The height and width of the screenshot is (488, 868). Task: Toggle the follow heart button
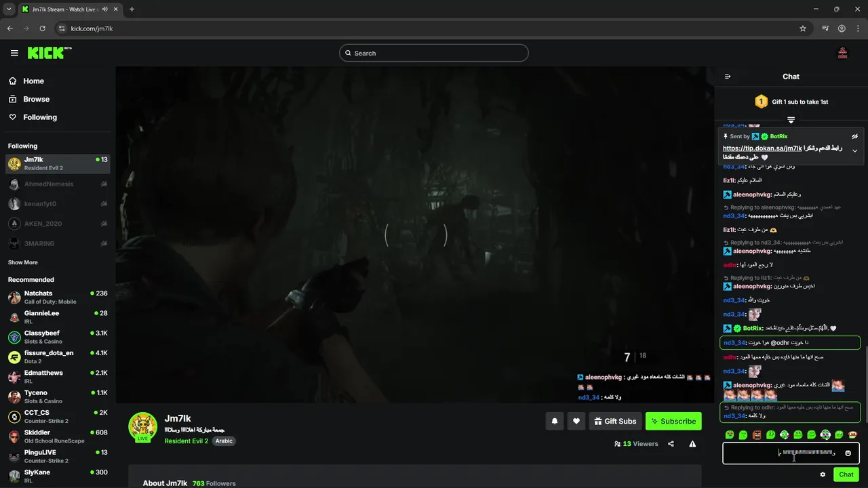click(x=576, y=421)
